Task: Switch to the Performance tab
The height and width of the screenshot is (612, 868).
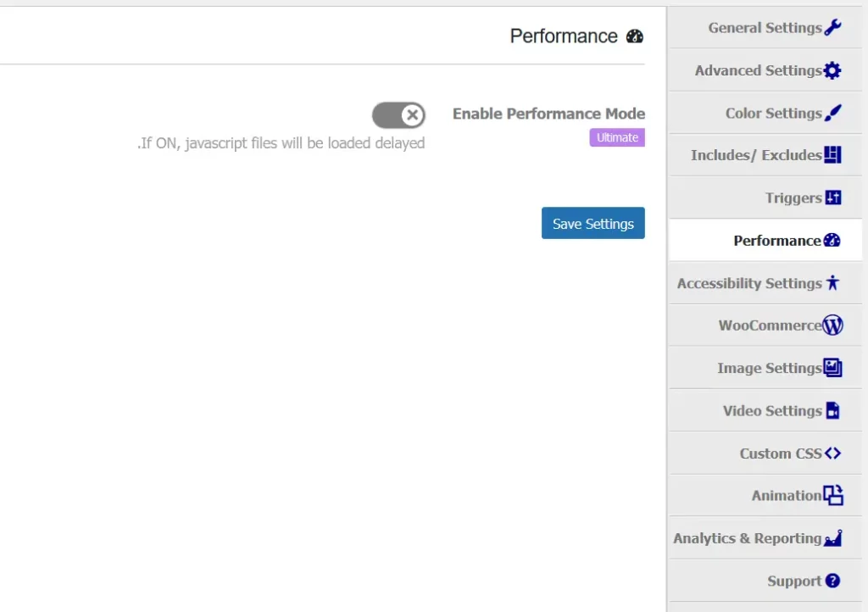Action: 776,241
